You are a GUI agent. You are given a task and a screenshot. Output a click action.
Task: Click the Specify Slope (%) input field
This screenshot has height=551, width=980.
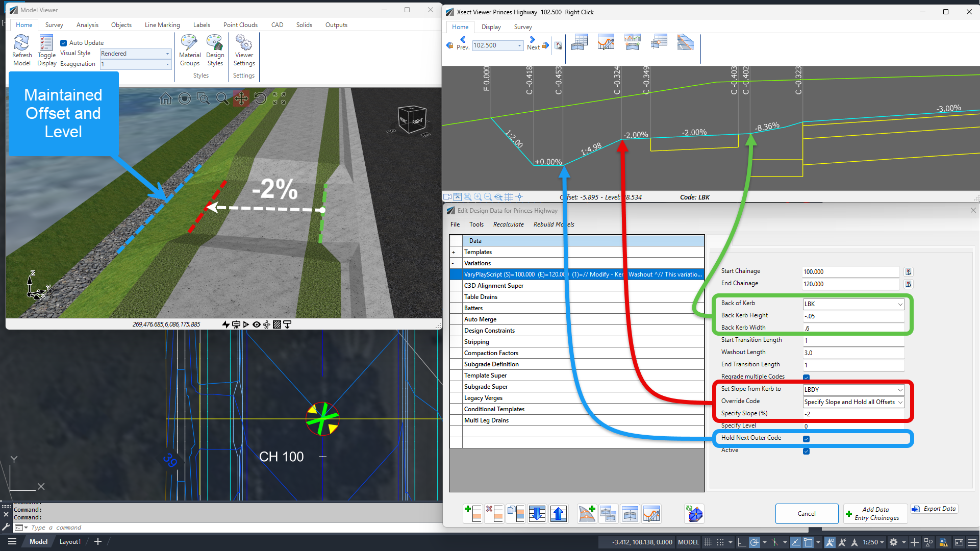[x=853, y=414]
